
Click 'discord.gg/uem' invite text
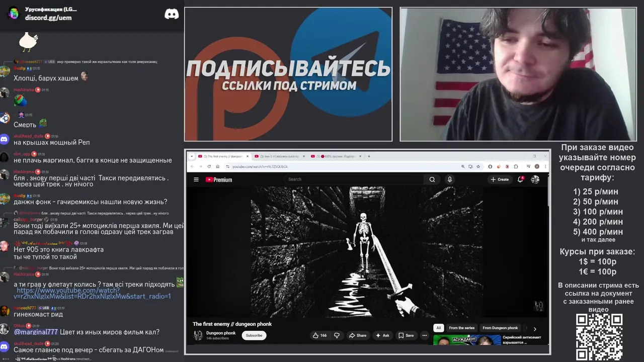click(x=48, y=18)
